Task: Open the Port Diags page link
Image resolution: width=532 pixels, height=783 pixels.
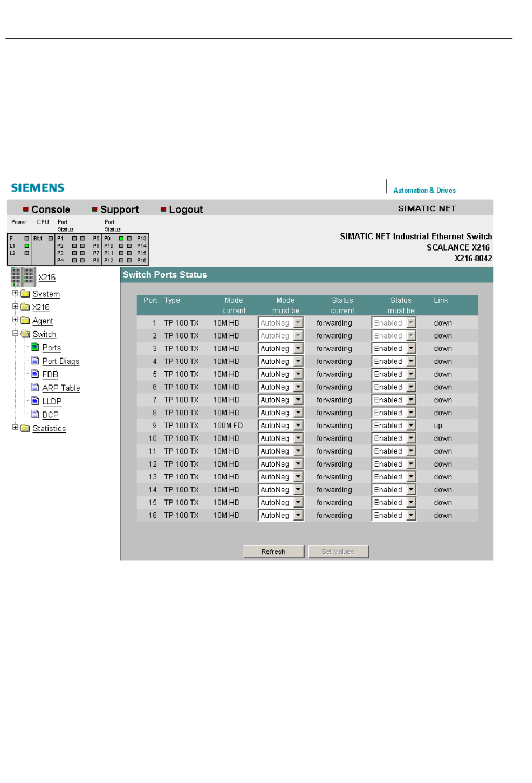Action: pyautogui.click(x=61, y=362)
